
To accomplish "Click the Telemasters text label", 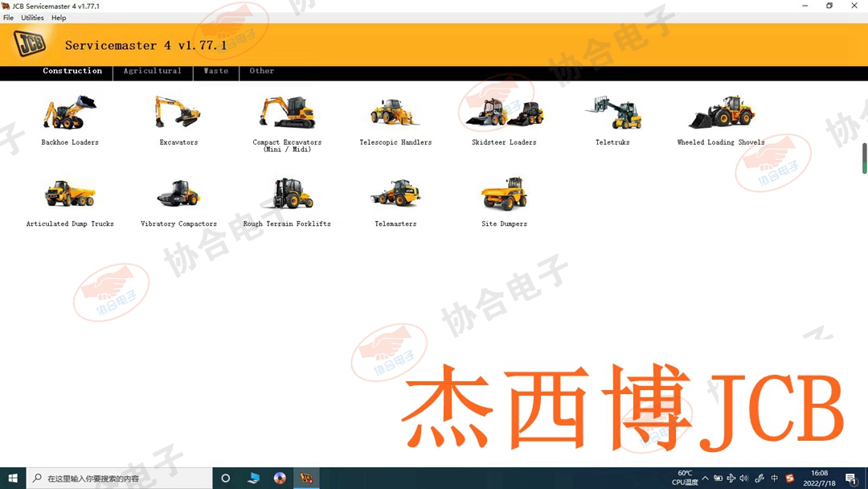I will (395, 224).
